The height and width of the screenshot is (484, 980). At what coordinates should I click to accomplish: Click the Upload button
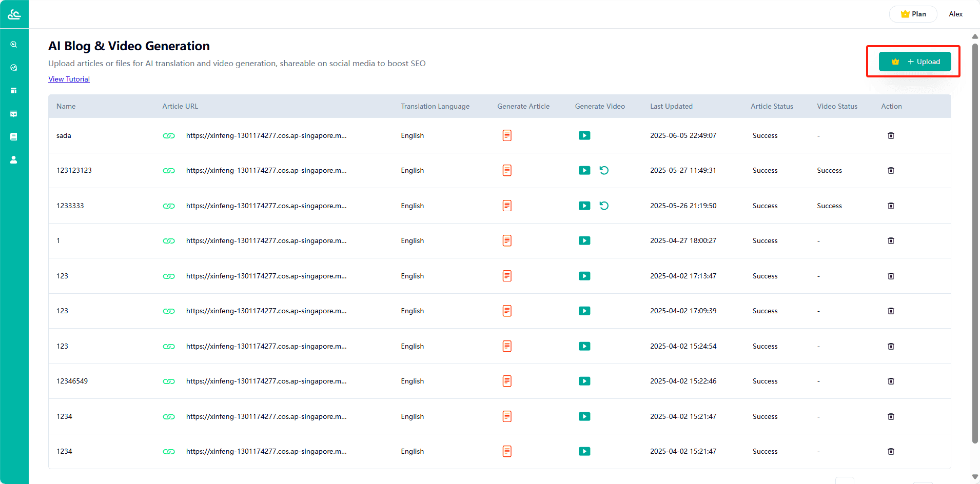915,62
